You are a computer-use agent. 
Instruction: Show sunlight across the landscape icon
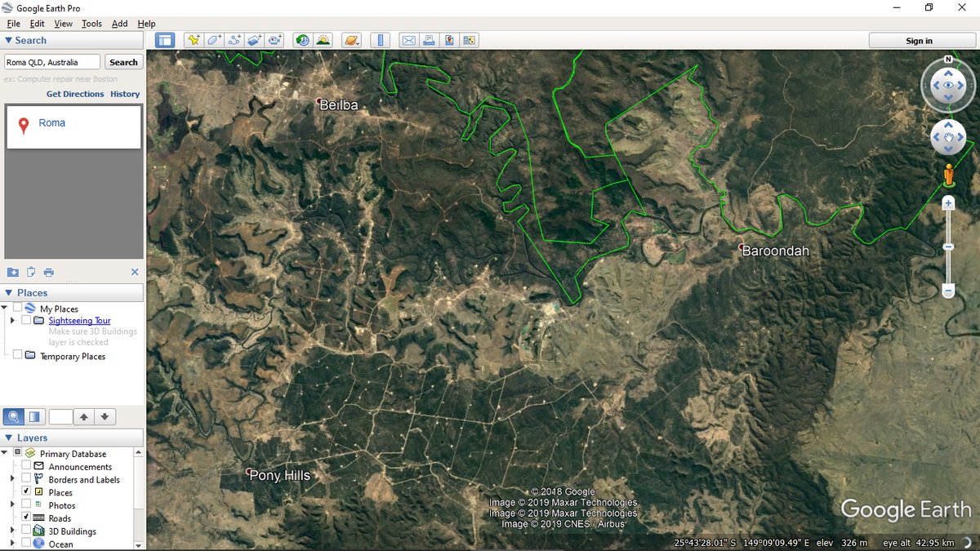tap(323, 40)
